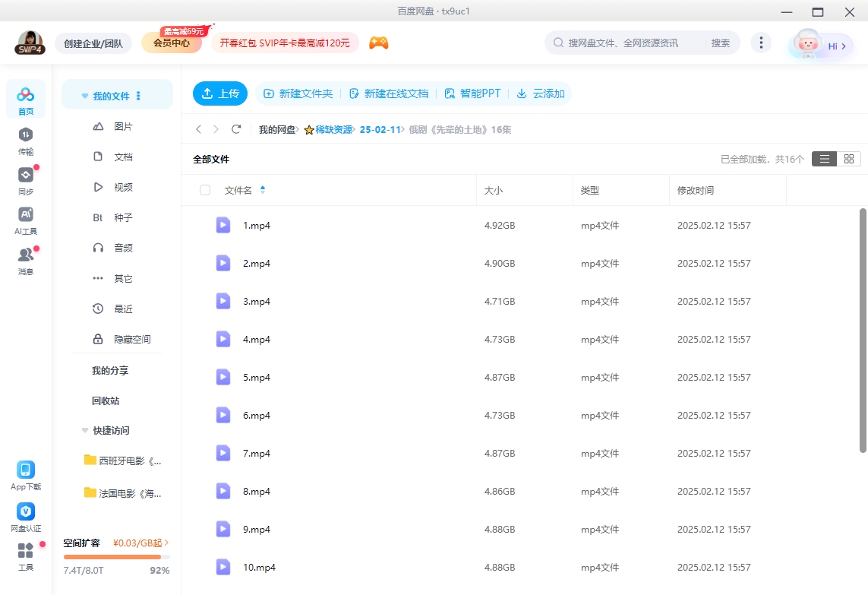Screen dimensions: 868x595
Task: Open the 传输 transfer panel from the sidebar
Action: click(x=25, y=142)
